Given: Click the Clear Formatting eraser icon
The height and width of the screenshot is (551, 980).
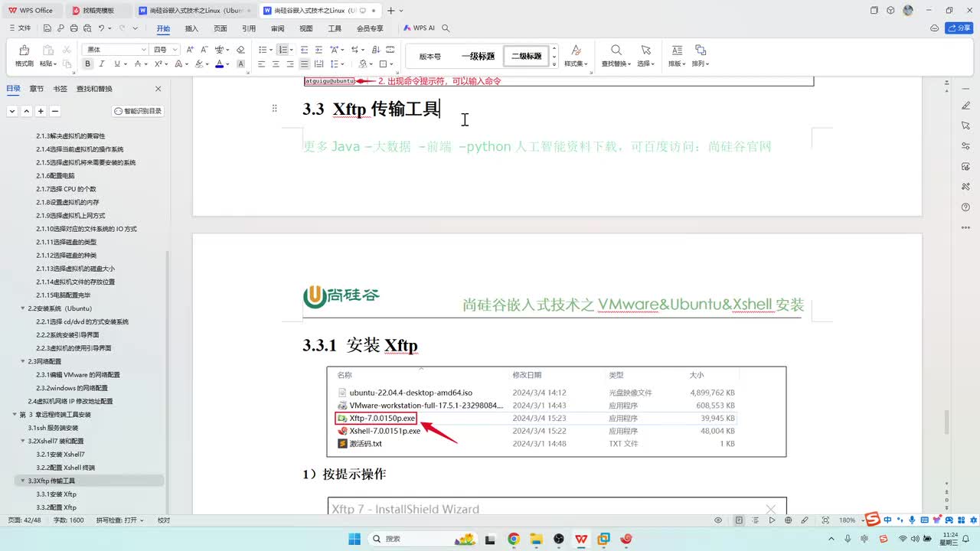Looking at the screenshot, I should point(240,49).
